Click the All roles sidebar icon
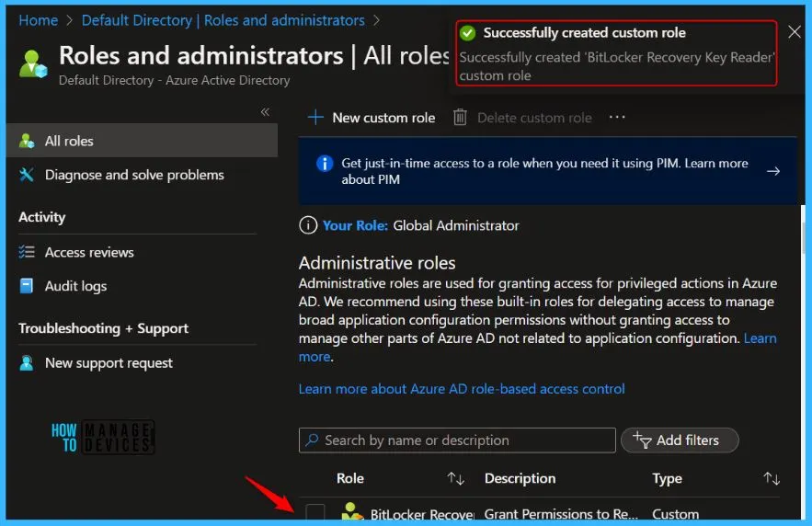 point(27,141)
